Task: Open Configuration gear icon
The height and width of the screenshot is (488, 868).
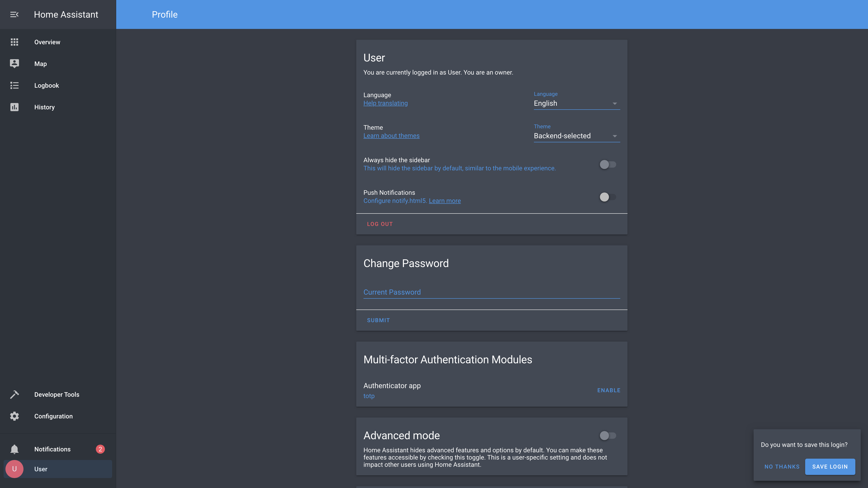Action: coord(14,416)
